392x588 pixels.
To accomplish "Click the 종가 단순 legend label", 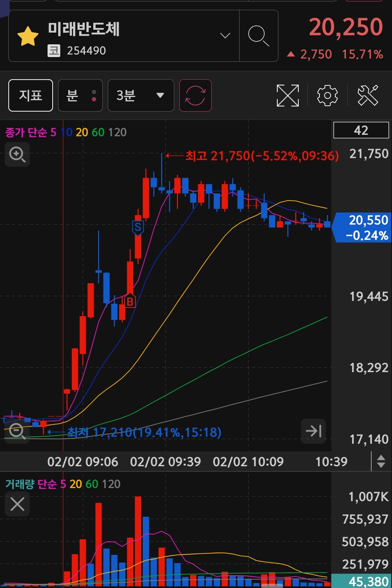I will click(x=26, y=132).
